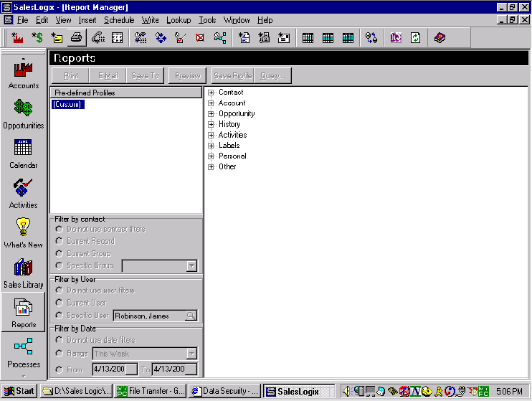532x401 pixels.
Task: Open the Calendar view icon
Action: (x=24, y=154)
